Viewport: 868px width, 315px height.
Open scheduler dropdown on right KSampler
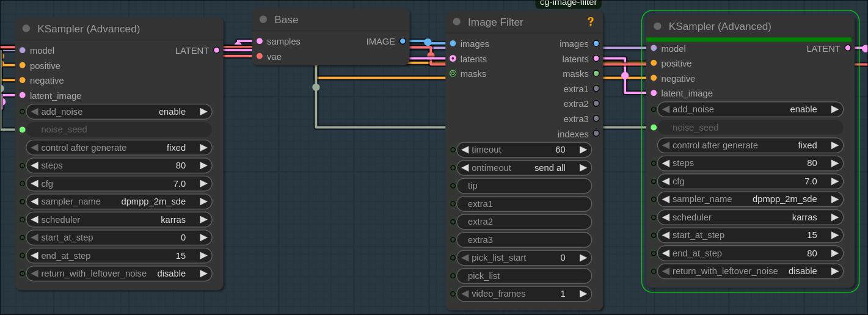(750, 217)
